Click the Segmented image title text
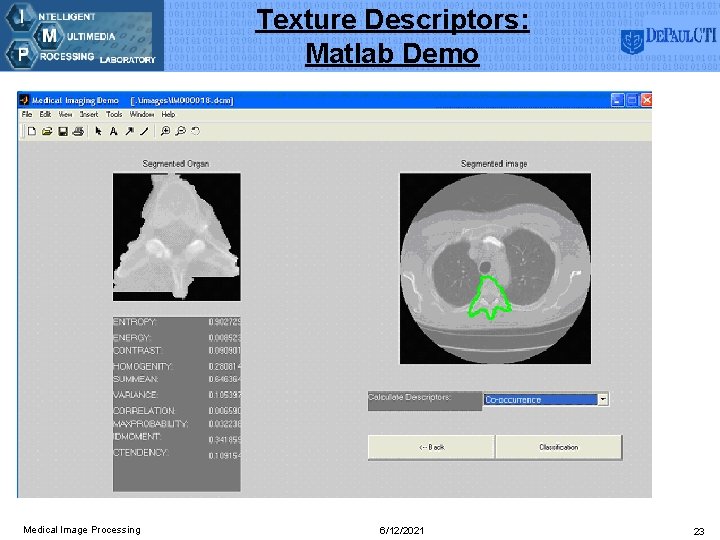Image resolution: width=720 pixels, height=540 pixels. point(494,163)
